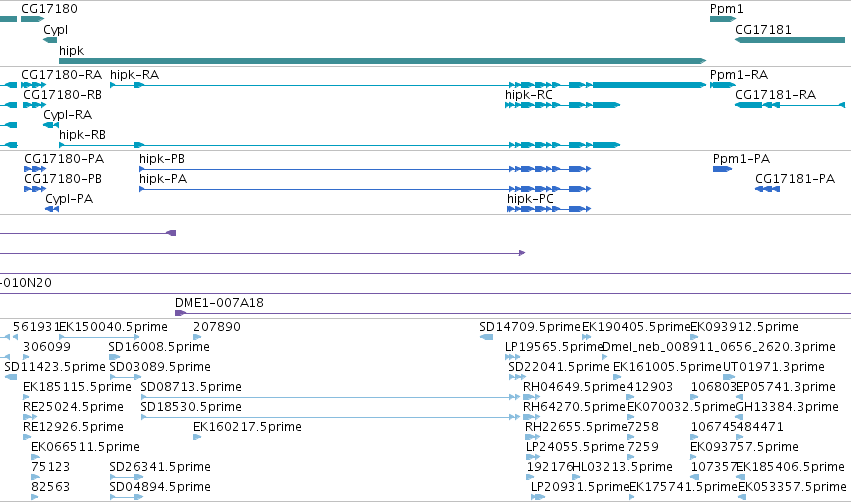Click the SD08713.5prime EST line

coord(330,397)
